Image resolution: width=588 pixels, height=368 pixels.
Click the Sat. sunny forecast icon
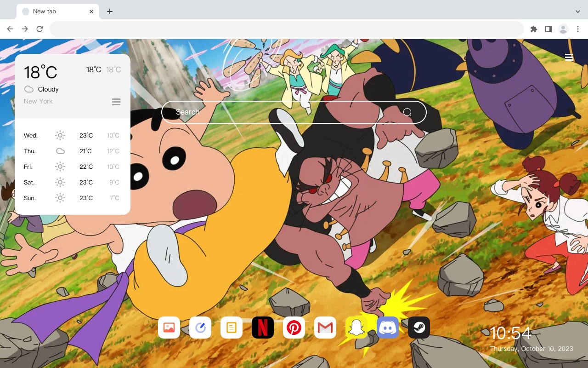(x=60, y=182)
